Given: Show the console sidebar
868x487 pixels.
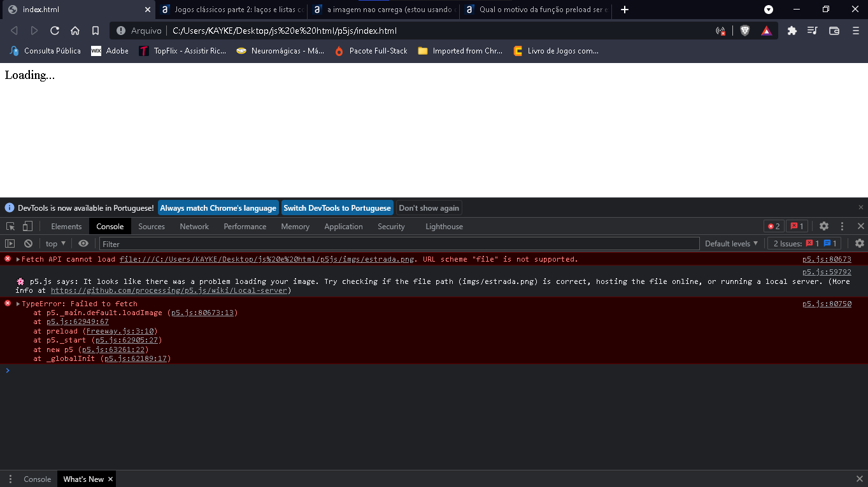Looking at the screenshot, I should 10,244.
